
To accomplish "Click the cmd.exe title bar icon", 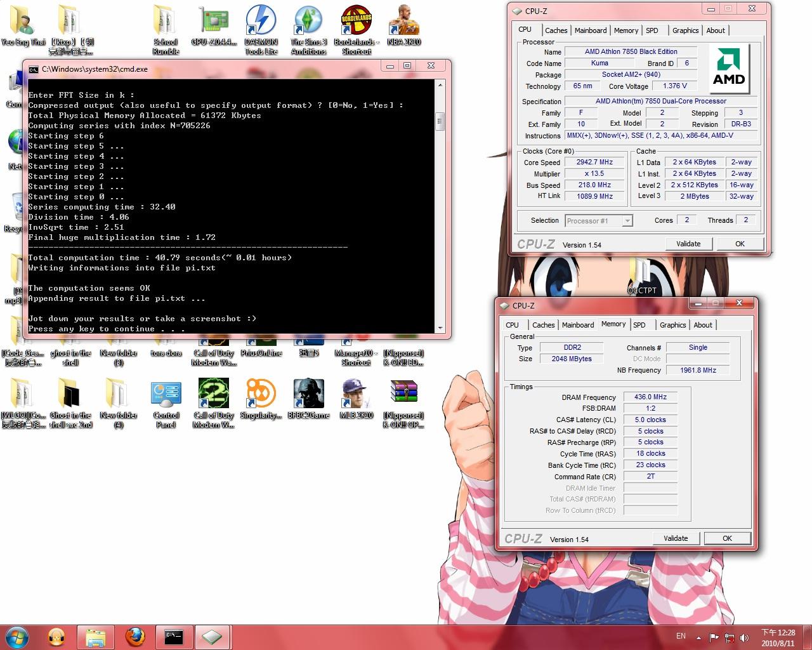I will [x=33, y=69].
